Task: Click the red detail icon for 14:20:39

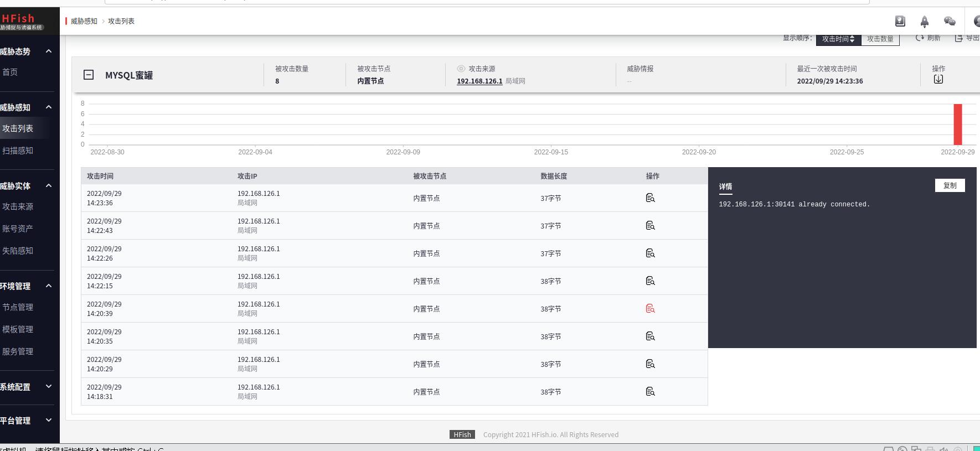Action: [x=650, y=309]
